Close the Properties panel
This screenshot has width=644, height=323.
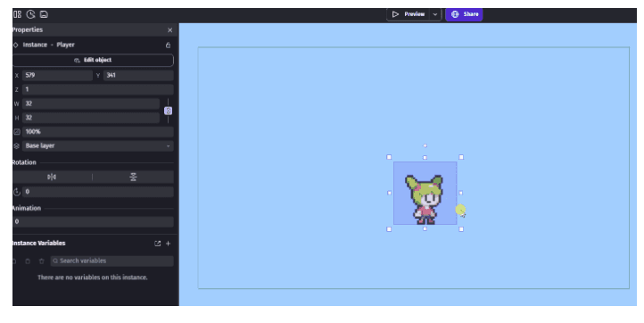(x=170, y=30)
